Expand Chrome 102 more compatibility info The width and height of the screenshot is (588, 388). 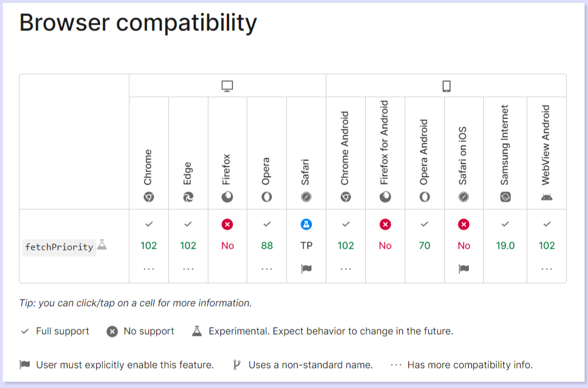[149, 269]
